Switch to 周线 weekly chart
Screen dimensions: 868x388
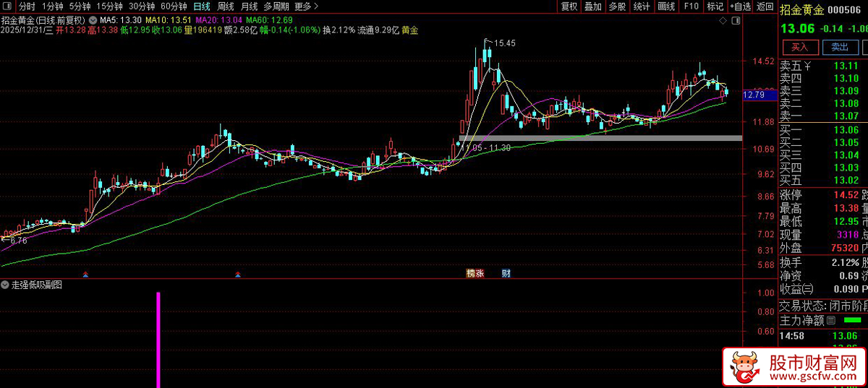coord(226,7)
